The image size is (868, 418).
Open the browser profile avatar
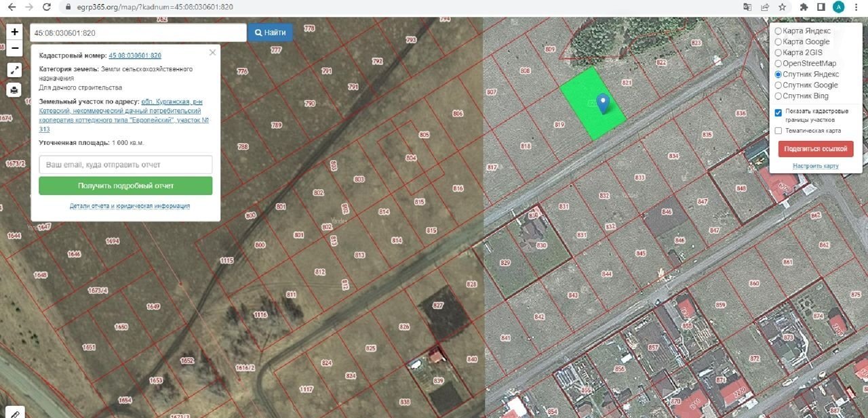click(x=839, y=7)
